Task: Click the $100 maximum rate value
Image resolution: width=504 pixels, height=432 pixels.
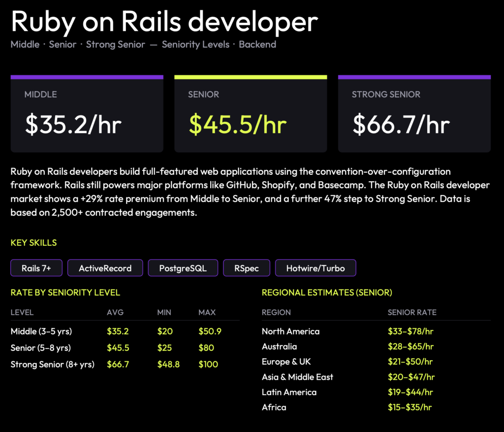Action: coord(208,365)
